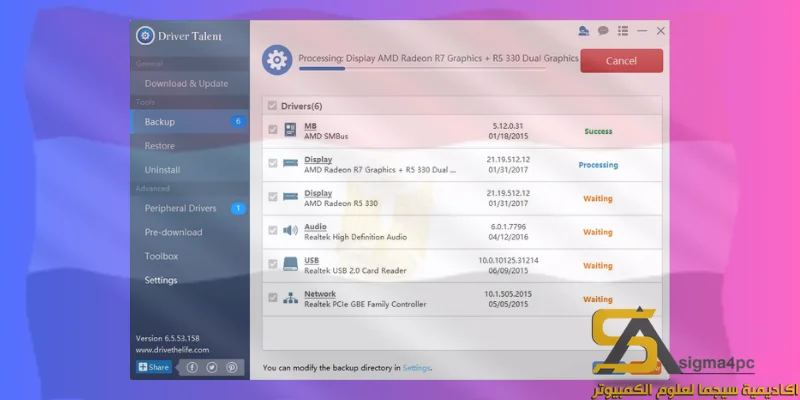The height and width of the screenshot is (400, 800).
Task: Click the Network driver icon
Action: click(290, 298)
